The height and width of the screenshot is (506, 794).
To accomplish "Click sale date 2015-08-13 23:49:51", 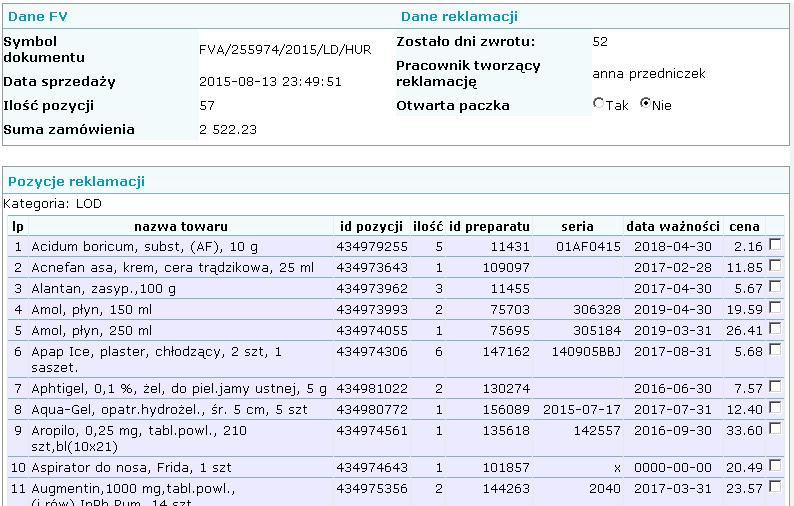I will pos(270,82).
